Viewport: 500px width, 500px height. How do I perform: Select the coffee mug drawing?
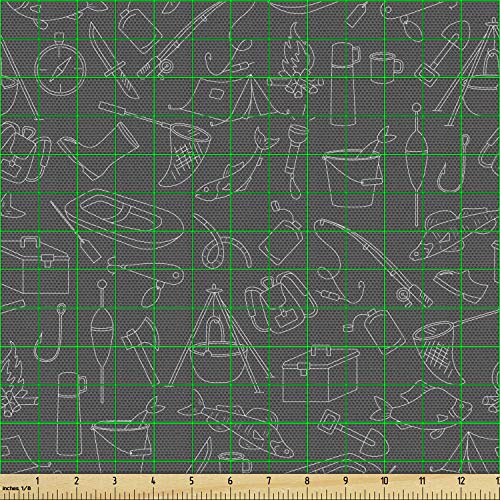click(386, 67)
